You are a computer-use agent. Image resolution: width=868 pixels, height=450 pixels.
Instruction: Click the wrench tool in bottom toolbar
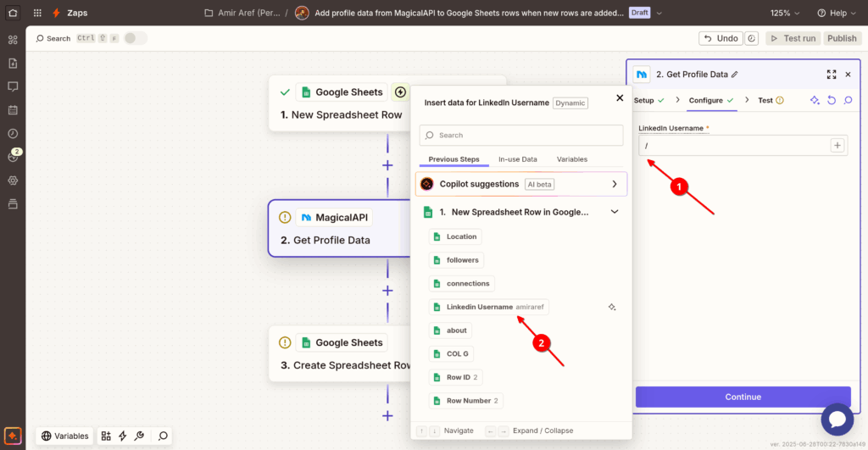(x=140, y=436)
